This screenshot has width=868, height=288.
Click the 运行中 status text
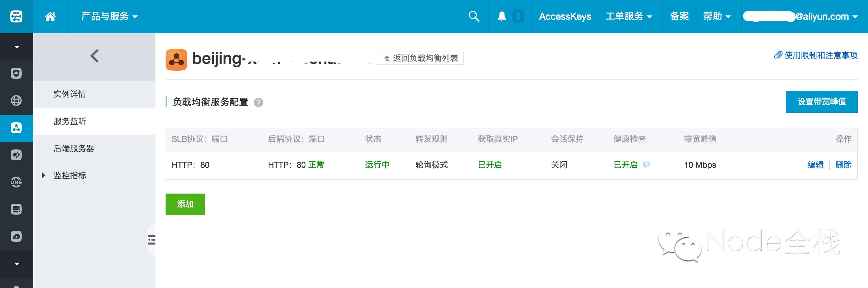[x=377, y=165]
